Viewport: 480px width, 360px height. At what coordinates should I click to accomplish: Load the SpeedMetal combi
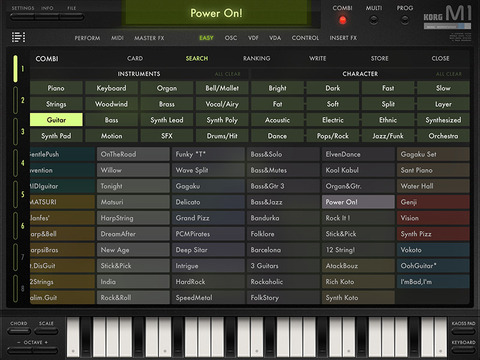208,298
